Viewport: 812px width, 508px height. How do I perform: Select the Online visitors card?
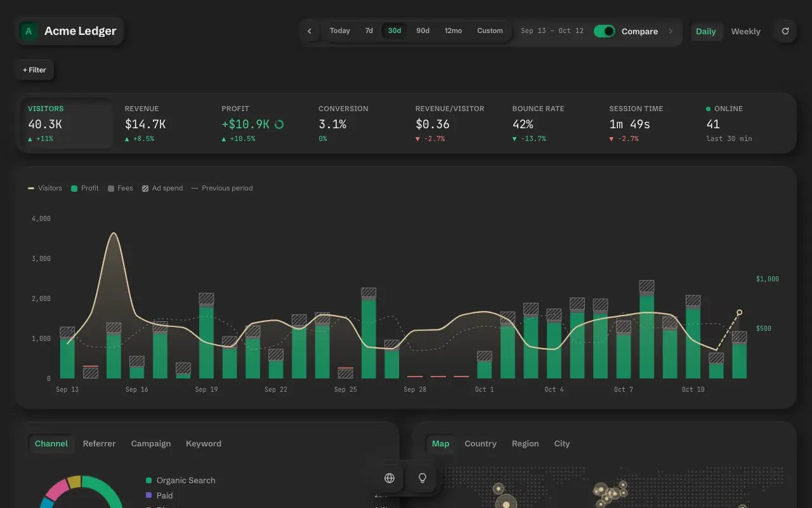pyautogui.click(x=746, y=123)
